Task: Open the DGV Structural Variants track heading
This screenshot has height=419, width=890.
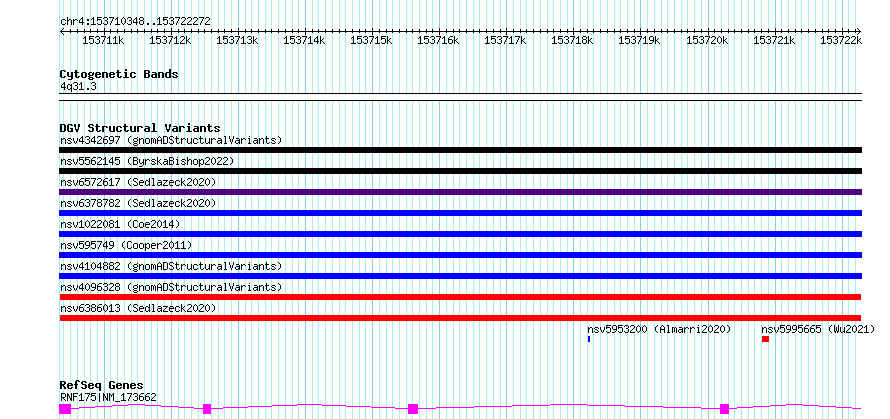Action: click(x=140, y=128)
